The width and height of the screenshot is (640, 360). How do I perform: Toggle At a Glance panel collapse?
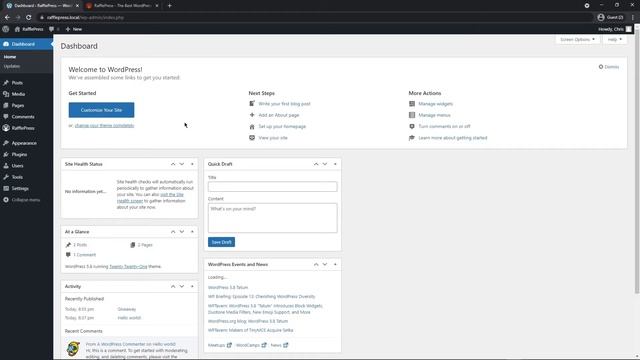[x=192, y=232]
